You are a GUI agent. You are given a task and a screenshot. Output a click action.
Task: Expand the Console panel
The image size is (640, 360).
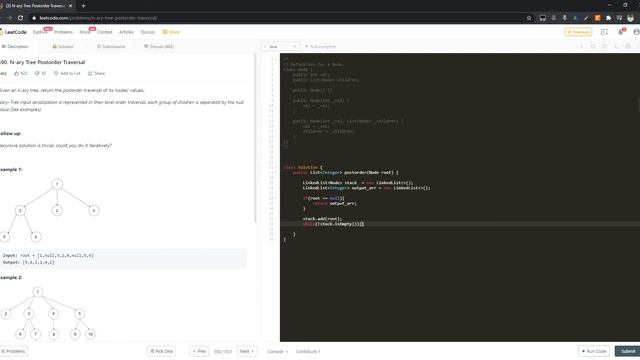pos(278,351)
